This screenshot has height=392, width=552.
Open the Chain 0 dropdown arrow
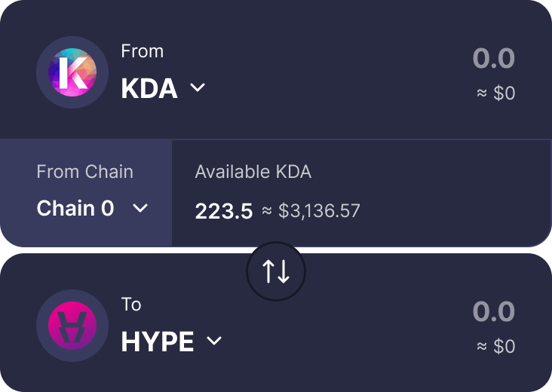click(x=140, y=208)
